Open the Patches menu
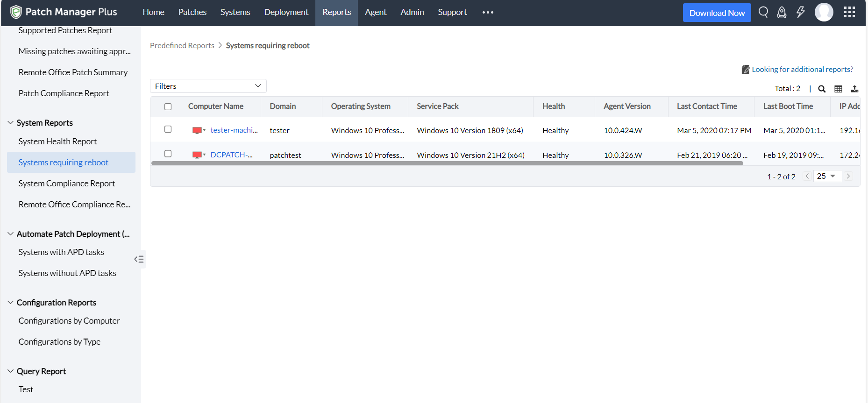 192,12
